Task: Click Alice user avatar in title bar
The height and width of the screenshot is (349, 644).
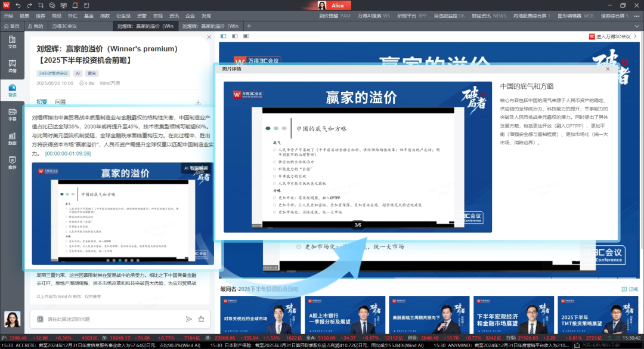Action: pyautogui.click(x=322, y=5)
